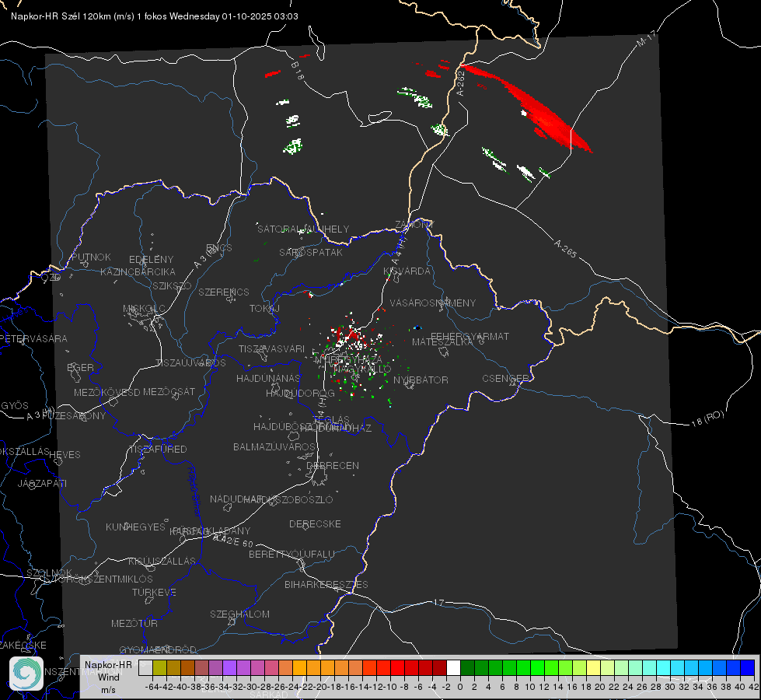This screenshot has width=761, height=700.
Task: Select the SZEGHALOM label
Action: 239,614
